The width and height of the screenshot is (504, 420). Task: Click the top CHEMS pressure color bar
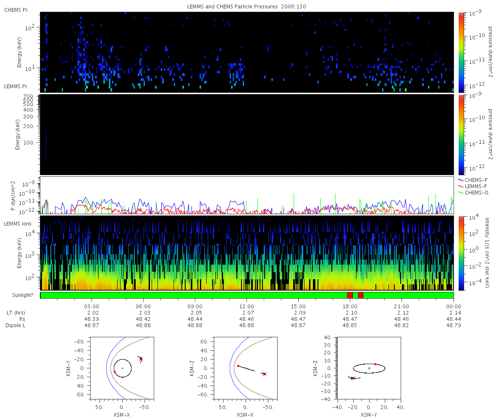coord(461,52)
